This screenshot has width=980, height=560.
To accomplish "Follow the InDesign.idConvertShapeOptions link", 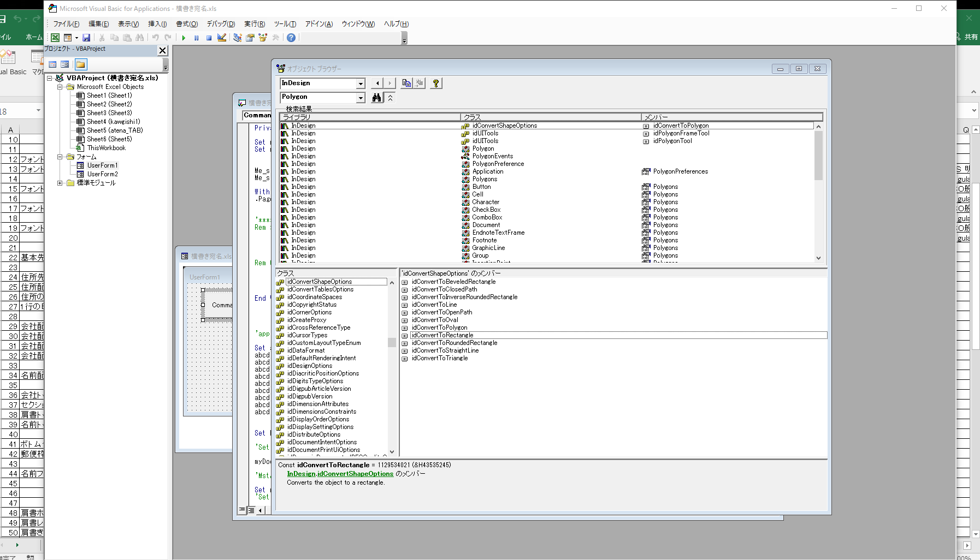I will point(340,474).
